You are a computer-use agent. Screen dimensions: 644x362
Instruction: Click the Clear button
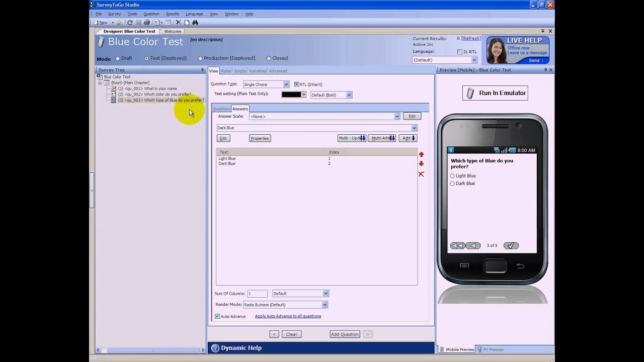(x=292, y=334)
